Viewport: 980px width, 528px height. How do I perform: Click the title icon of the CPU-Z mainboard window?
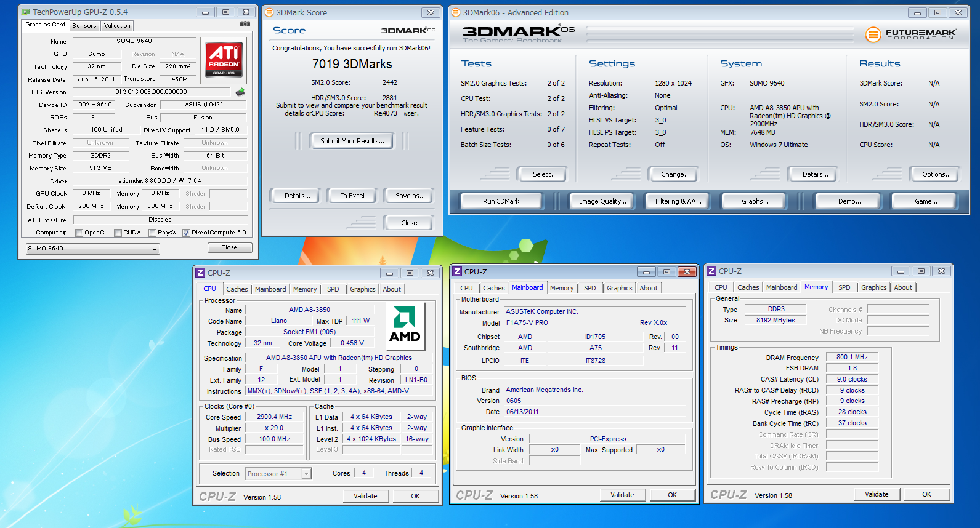(x=457, y=271)
